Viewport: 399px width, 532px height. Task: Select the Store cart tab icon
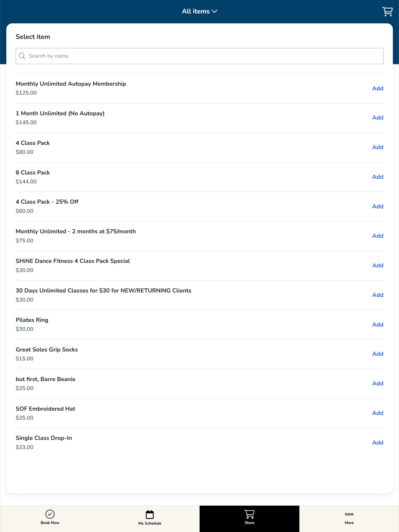[x=249, y=514]
